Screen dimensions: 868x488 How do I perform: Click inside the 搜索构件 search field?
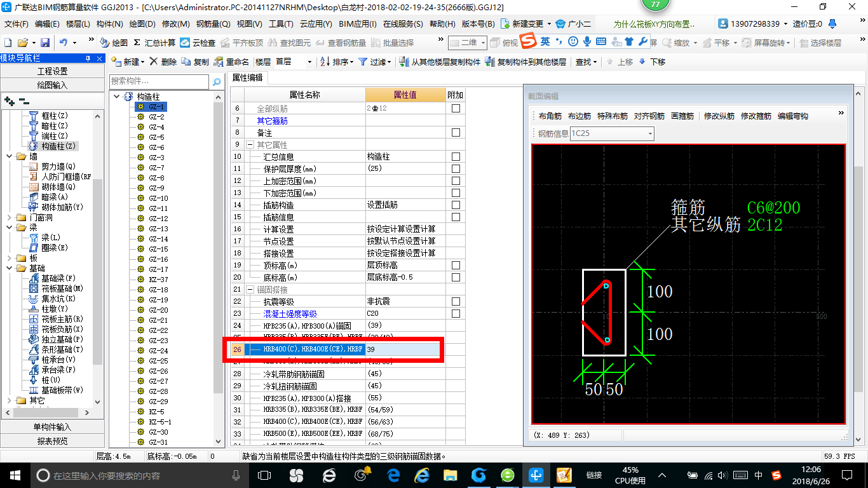pos(159,81)
